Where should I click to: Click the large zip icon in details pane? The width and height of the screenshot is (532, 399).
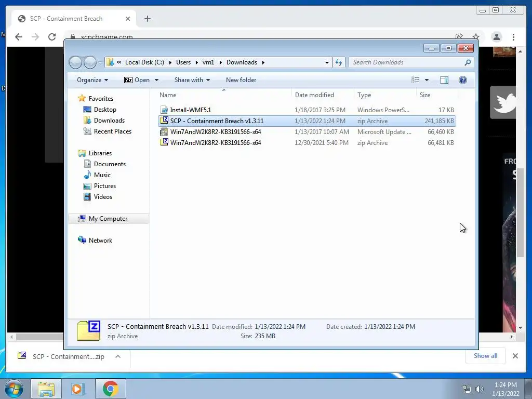pos(88,331)
